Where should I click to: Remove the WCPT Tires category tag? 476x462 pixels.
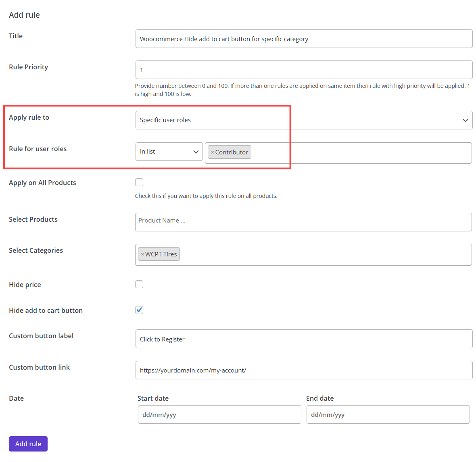[142, 254]
